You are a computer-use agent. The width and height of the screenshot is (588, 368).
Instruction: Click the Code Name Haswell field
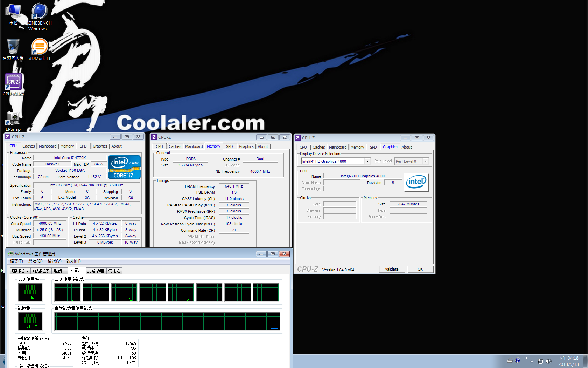(52, 164)
